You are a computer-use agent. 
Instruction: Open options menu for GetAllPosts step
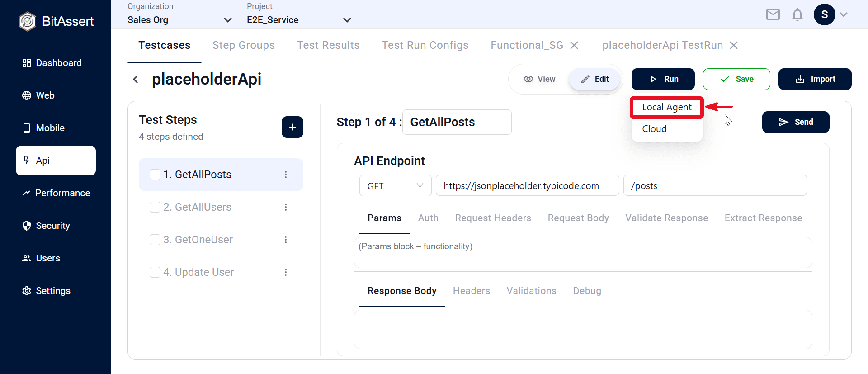(286, 175)
